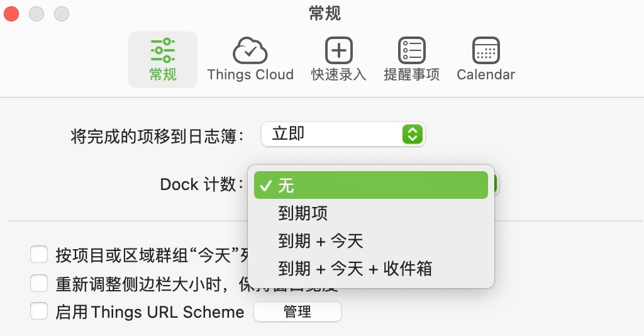The width and height of the screenshot is (644, 336).
Task: Click the 常规 sliders icon
Action: click(163, 50)
